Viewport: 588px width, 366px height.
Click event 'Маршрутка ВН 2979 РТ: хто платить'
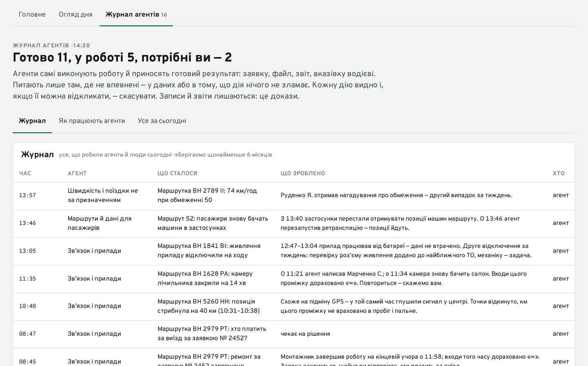212,334
